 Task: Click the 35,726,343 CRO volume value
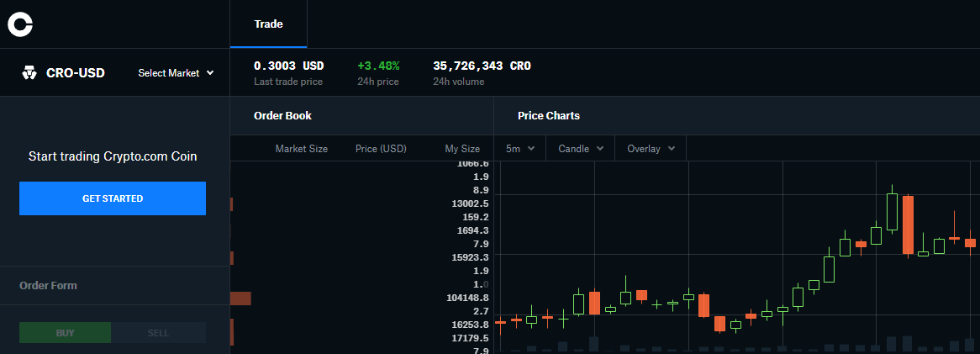pos(482,66)
